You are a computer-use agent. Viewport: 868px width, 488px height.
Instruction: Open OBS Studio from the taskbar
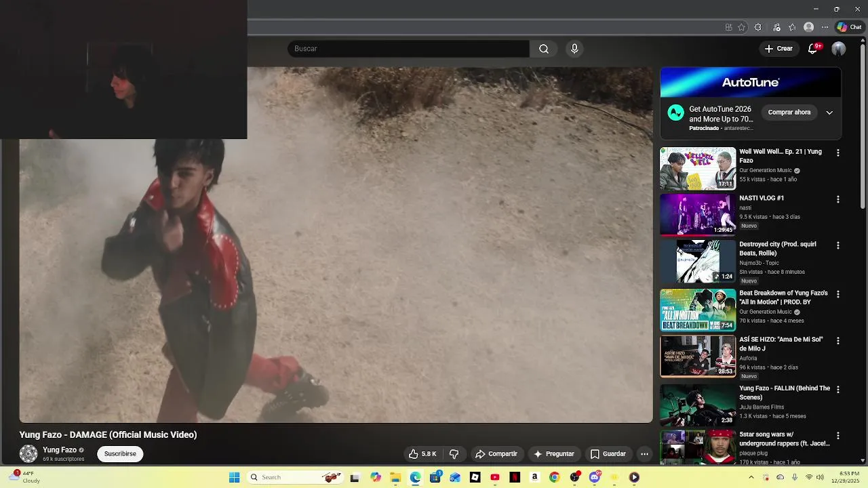pos(574,477)
